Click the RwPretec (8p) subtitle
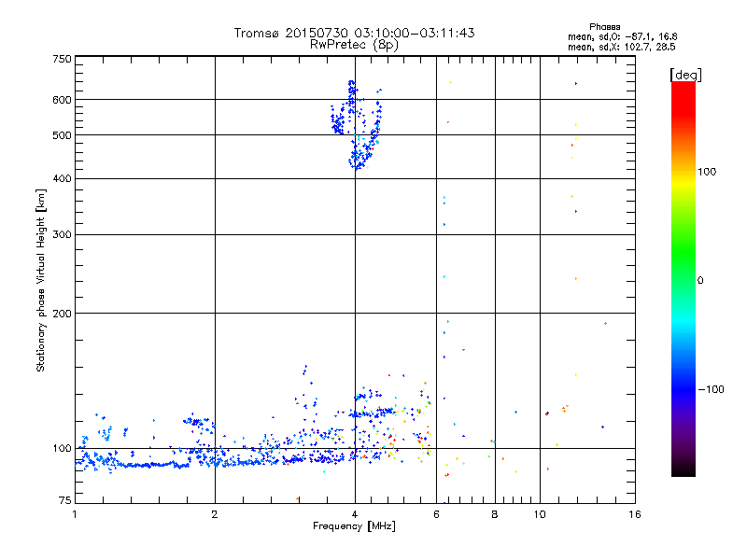Viewport: 747px width, 560px height. click(354, 45)
